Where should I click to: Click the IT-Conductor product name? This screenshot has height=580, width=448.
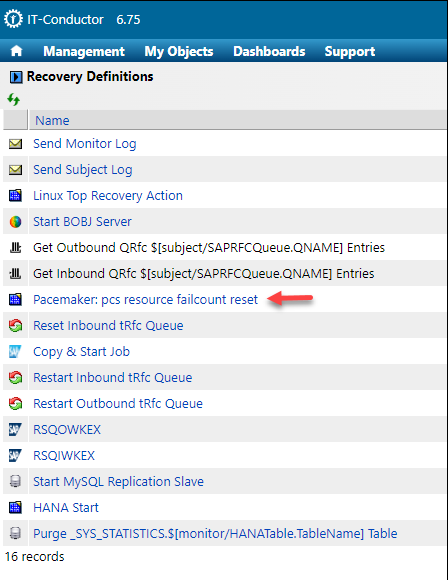pos(65,20)
